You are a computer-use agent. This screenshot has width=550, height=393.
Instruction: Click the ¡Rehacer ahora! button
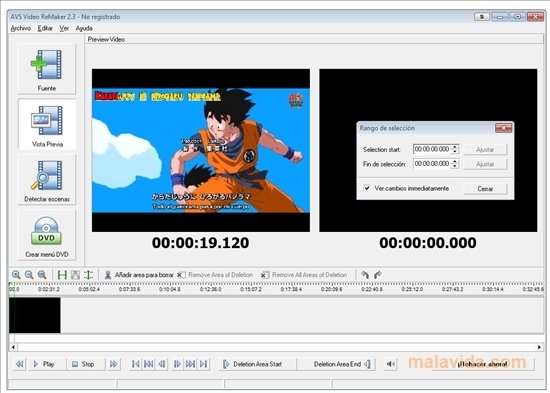click(482, 364)
